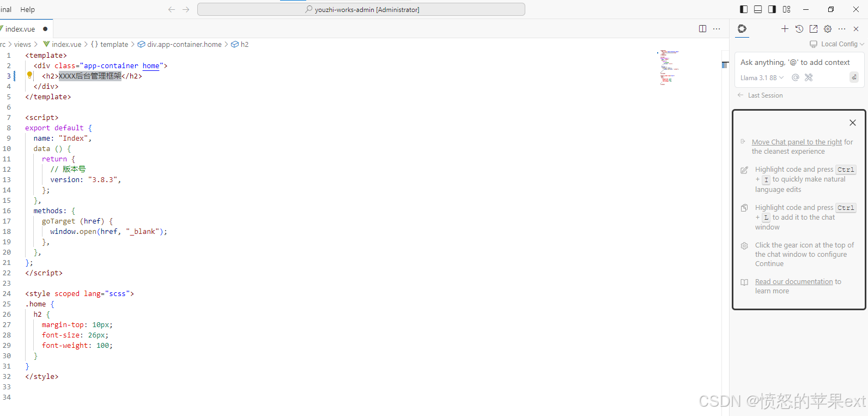Click the selected XXXX h2 heading text
The height and width of the screenshot is (416, 868).
90,76
